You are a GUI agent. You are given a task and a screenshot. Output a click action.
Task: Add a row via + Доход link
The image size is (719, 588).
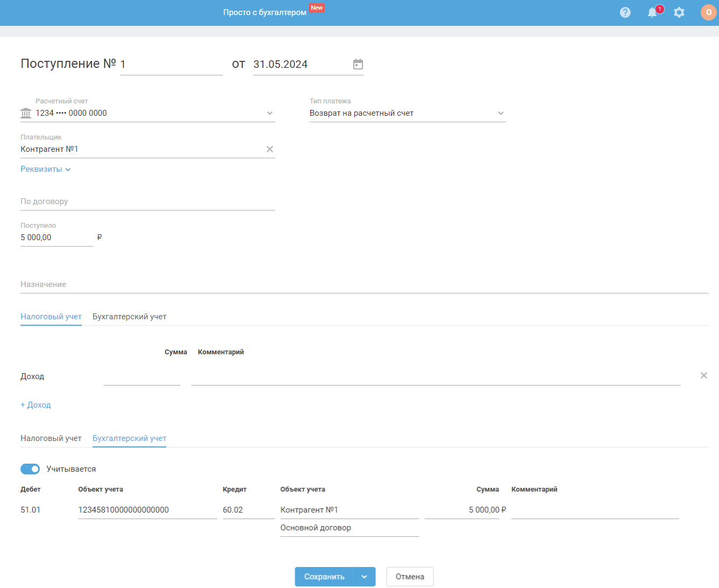[x=36, y=405]
